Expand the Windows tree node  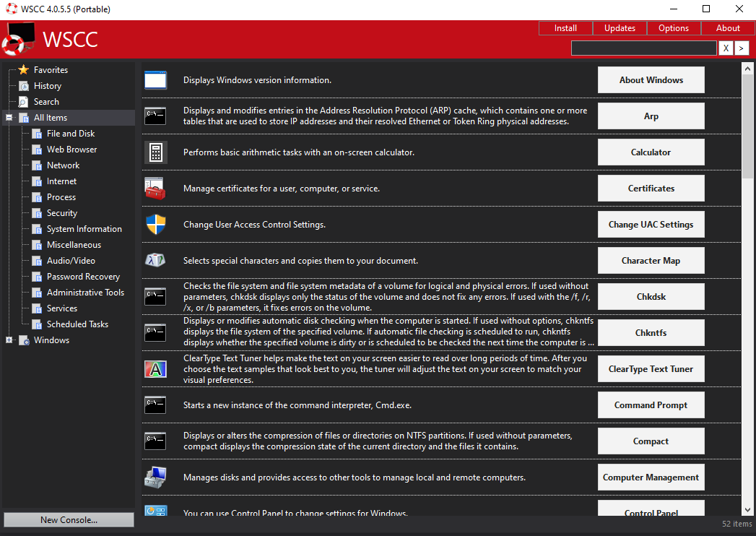[9, 340]
